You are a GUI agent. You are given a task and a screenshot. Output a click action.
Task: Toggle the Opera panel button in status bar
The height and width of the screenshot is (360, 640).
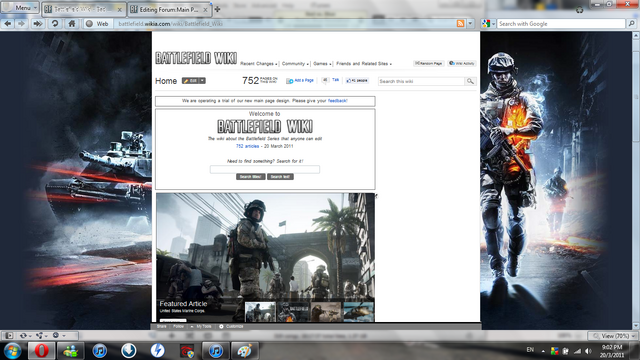[8, 336]
